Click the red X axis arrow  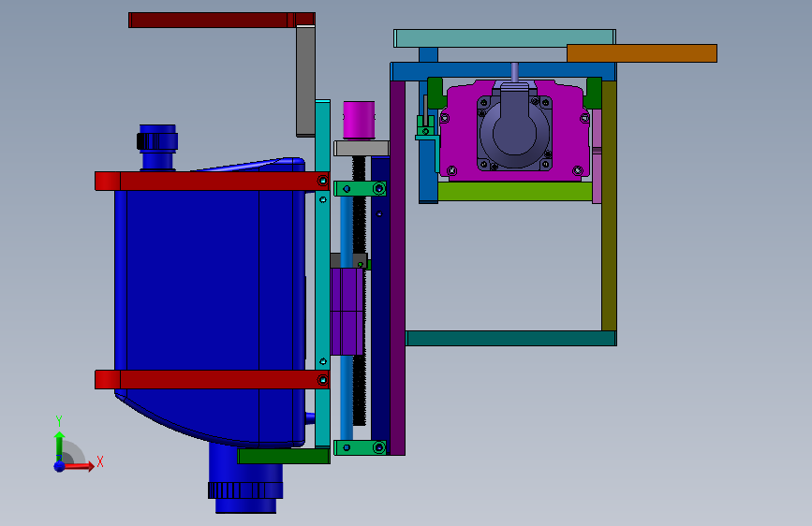pos(79,466)
